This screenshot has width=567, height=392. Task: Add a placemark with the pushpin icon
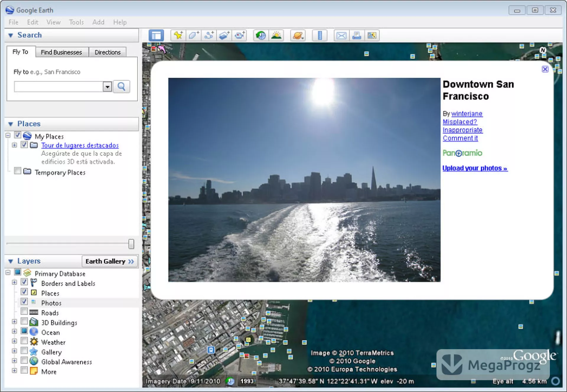[x=178, y=35]
